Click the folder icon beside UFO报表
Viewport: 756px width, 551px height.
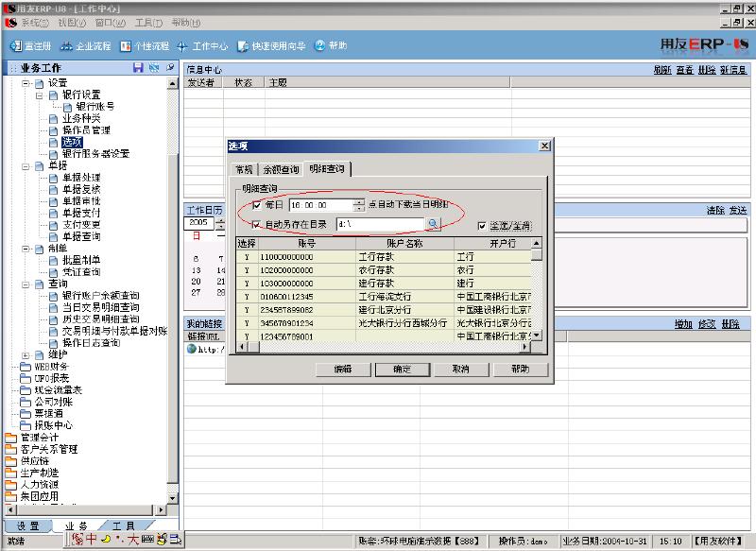click(x=26, y=378)
